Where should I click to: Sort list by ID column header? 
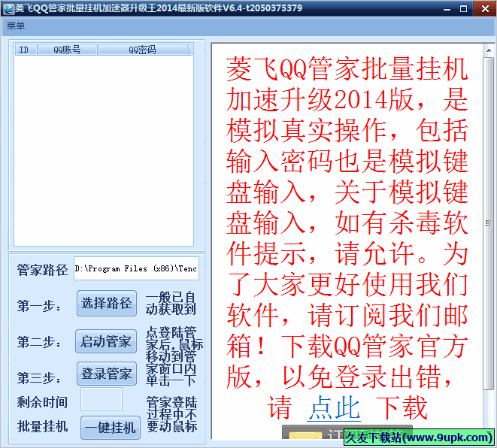pyautogui.click(x=26, y=50)
